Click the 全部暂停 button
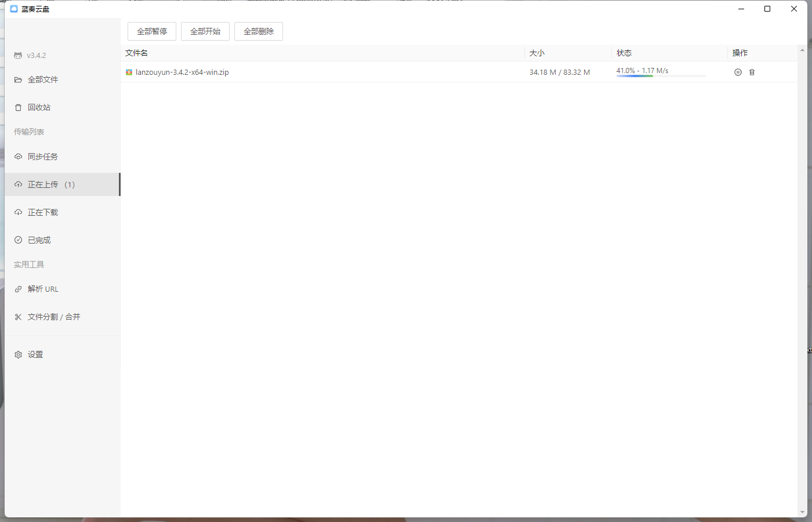This screenshot has width=812, height=522. [x=152, y=31]
